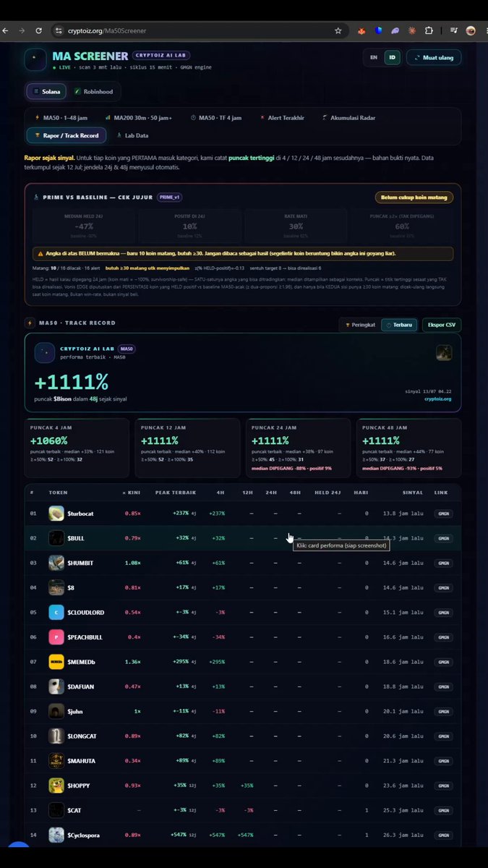Open the browser extensions puzzle icon
Screen dimensions: 488x868
(429, 31)
